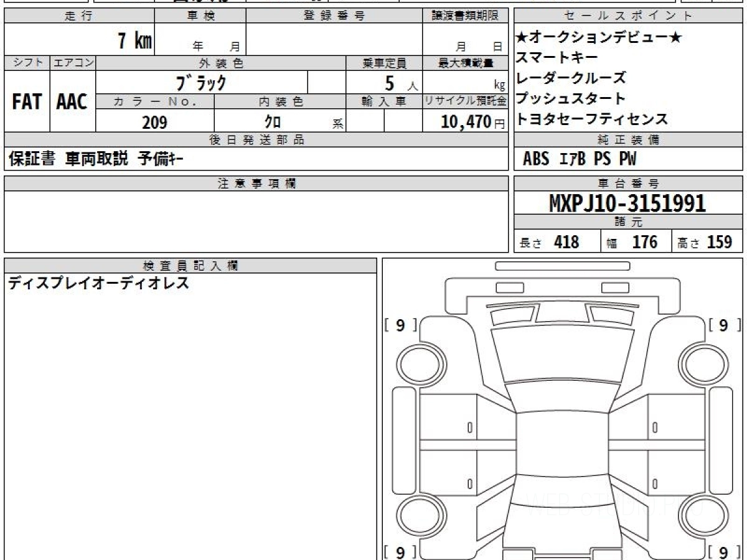This screenshot has width=747, height=560.
Task: Select the interior color 'クロ'
Action: (273, 122)
